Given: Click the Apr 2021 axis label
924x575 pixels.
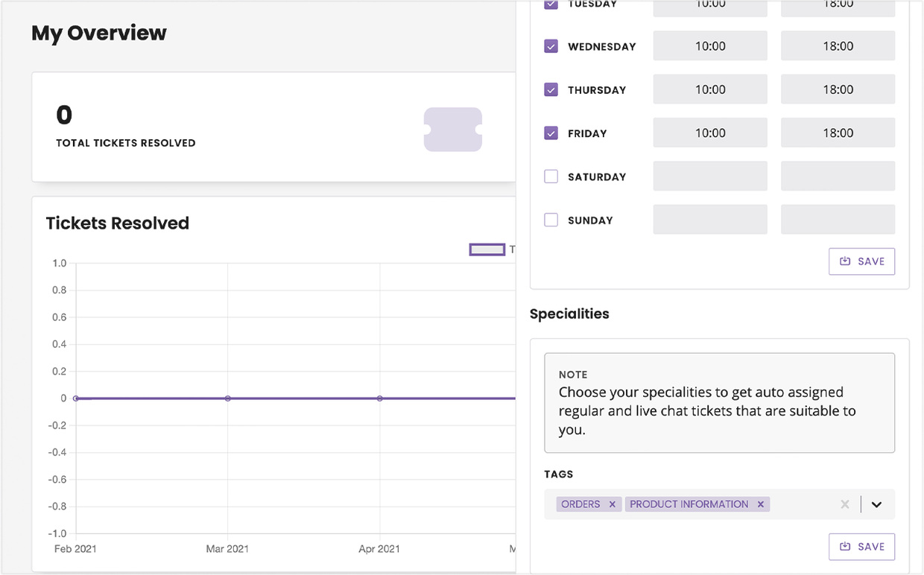Looking at the screenshot, I should [x=379, y=549].
